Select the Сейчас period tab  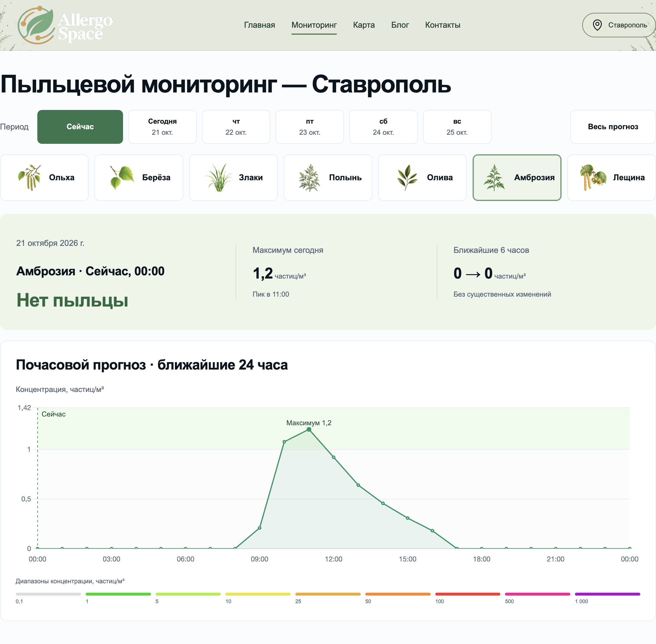[80, 127]
